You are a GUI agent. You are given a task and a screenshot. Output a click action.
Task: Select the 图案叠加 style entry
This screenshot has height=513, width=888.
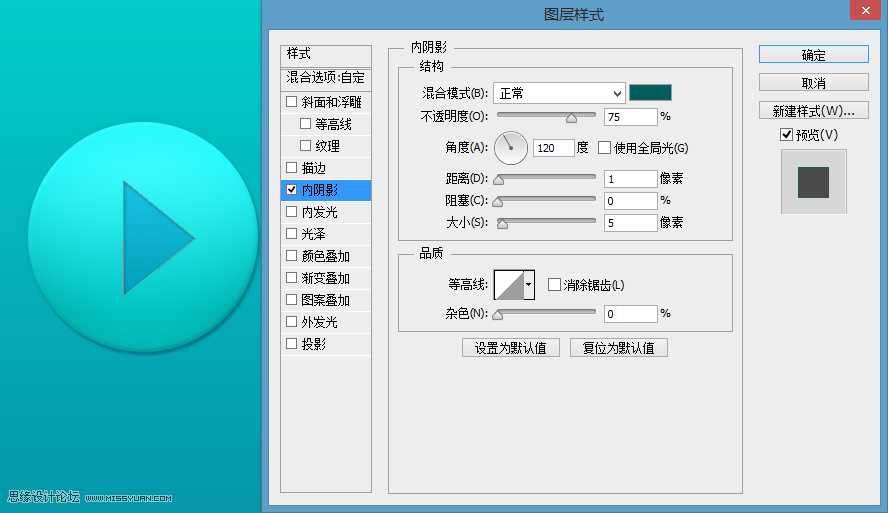[326, 300]
